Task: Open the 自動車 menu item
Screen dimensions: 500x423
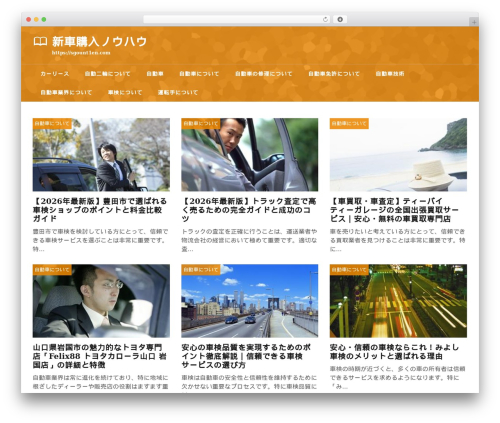Action: (x=155, y=74)
